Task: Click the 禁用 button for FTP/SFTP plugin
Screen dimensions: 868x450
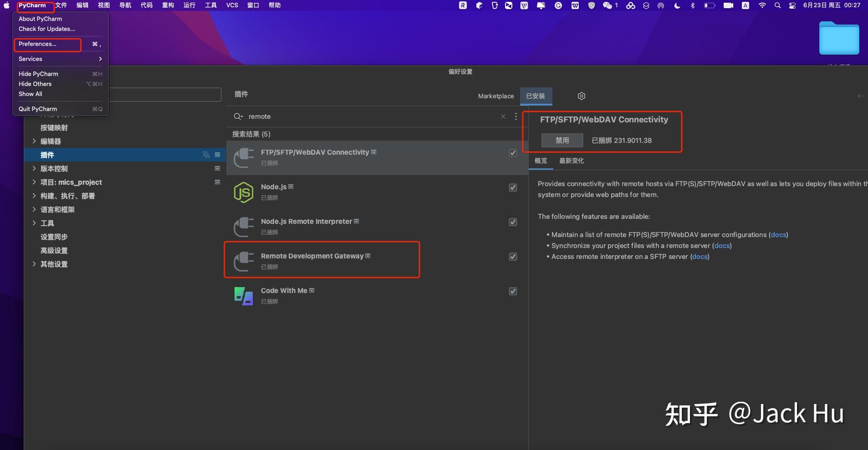Action: coord(562,140)
